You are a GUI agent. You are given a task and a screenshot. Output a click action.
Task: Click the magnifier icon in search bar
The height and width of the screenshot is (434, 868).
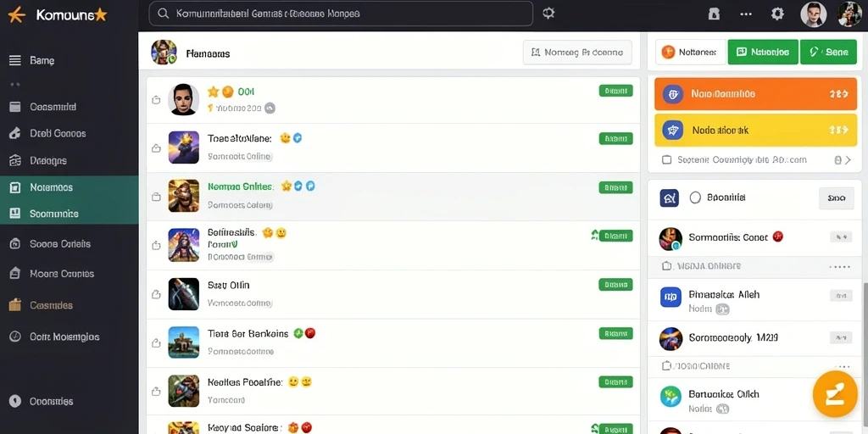coord(163,14)
